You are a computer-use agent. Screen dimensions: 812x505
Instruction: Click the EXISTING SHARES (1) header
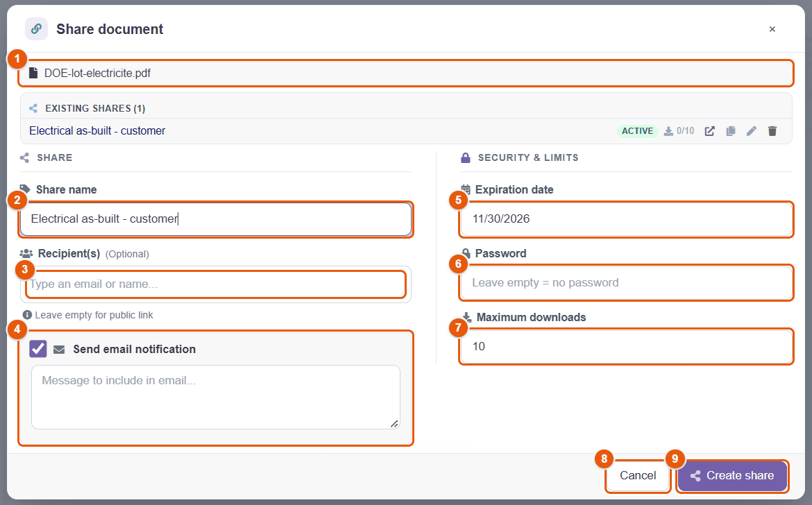click(95, 108)
